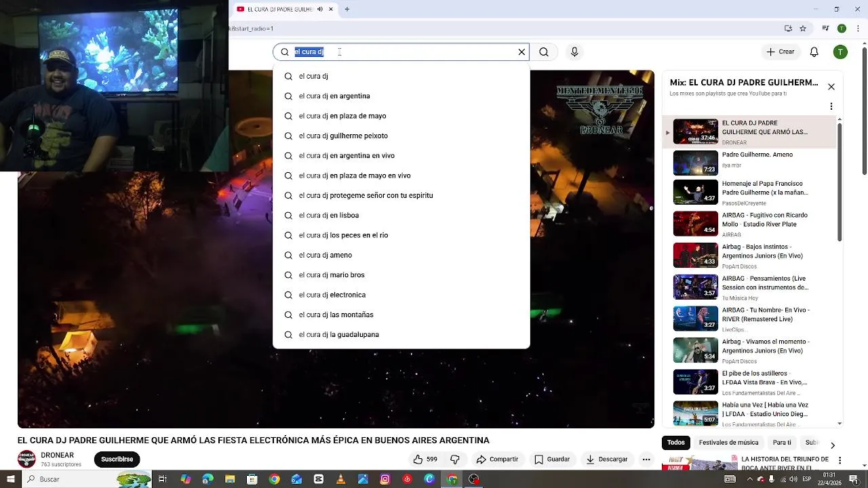Image resolution: width=868 pixels, height=488 pixels.
Task: Select the 'el cura dj' suggestion
Action: click(x=401, y=76)
